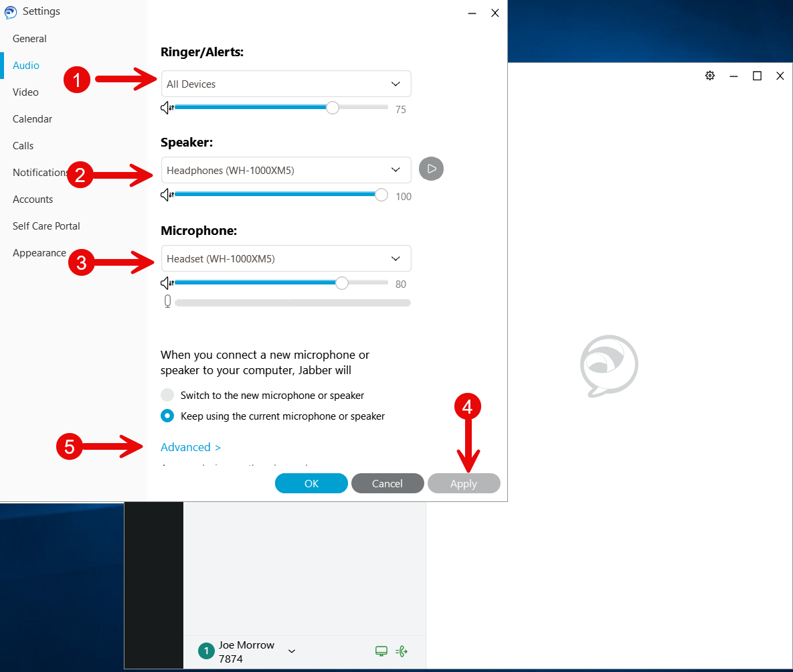Click the Joe Morrow 7874 line entry
Viewport: 793px width, 672px height.
pyautogui.click(x=246, y=651)
